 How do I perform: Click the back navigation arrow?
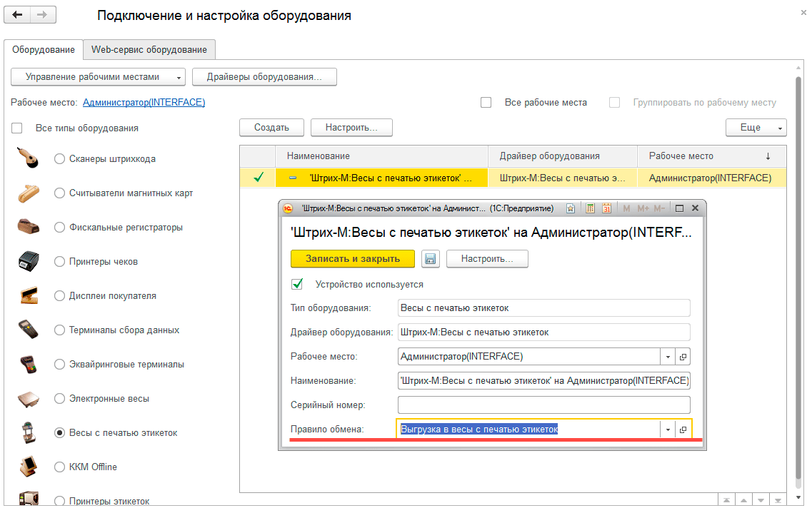pyautogui.click(x=18, y=16)
